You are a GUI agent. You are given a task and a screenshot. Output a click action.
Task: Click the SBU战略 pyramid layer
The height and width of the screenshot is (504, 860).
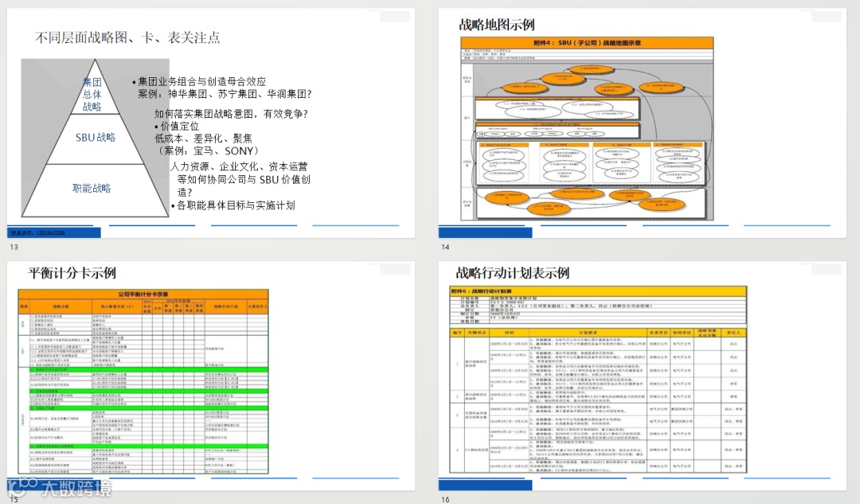[x=96, y=138]
